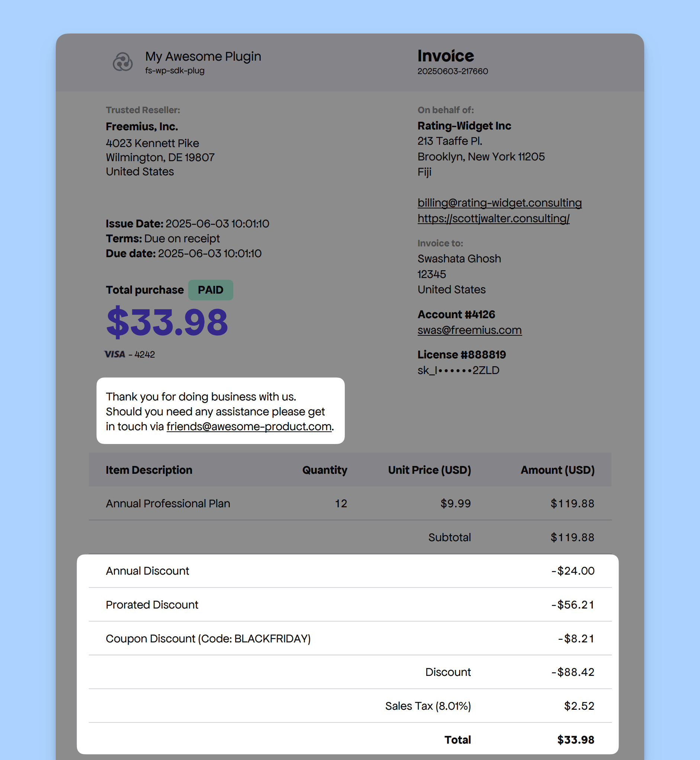
Task: Select the Quantity column header
Action: pyautogui.click(x=325, y=470)
